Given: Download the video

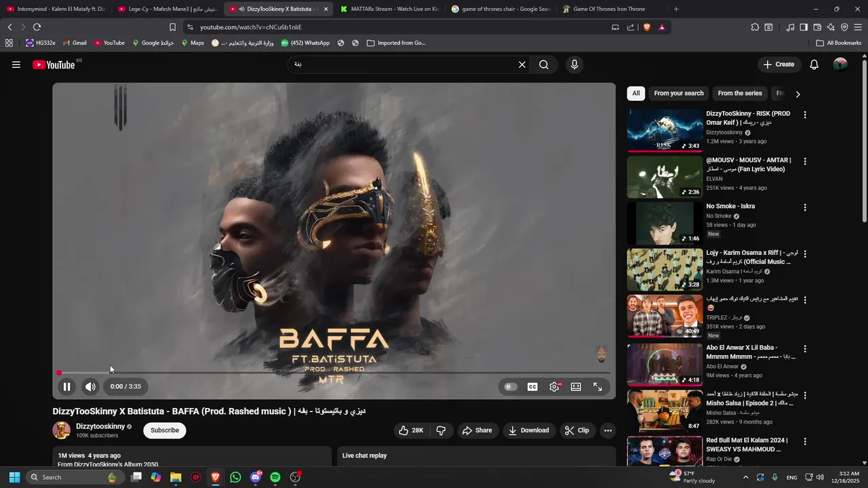Looking at the screenshot, I should click(x=528, y=430).
